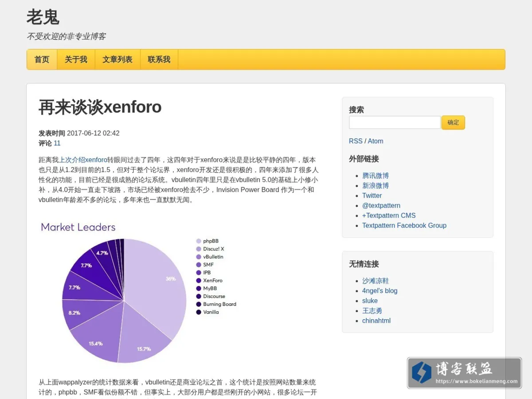Focus the 搜索 text field
The height and width of the screenshot is (399, 532).
(395, 122)
